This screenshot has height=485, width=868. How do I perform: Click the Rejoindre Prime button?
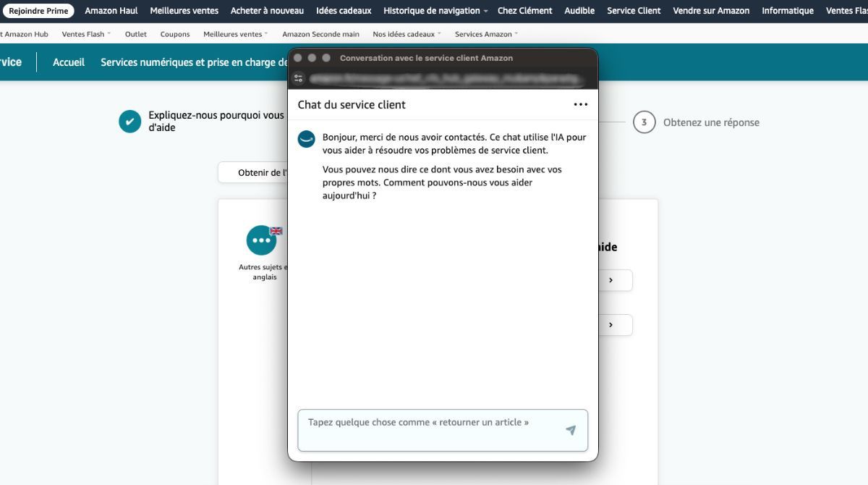click(x=38, y=11)
